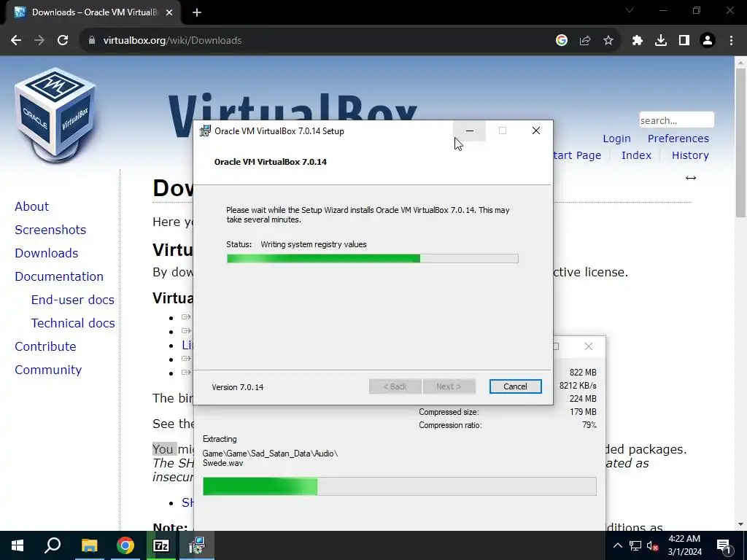Screen dimensions: 747x560
Task: Show Chrome downloads tray icon
Action: coord(661,41)
